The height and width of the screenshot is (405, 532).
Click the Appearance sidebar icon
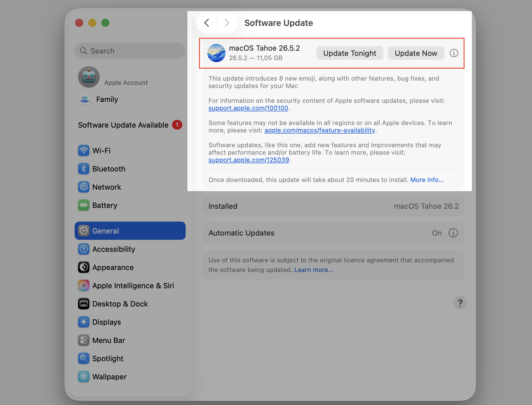click(x=84, y=267)
